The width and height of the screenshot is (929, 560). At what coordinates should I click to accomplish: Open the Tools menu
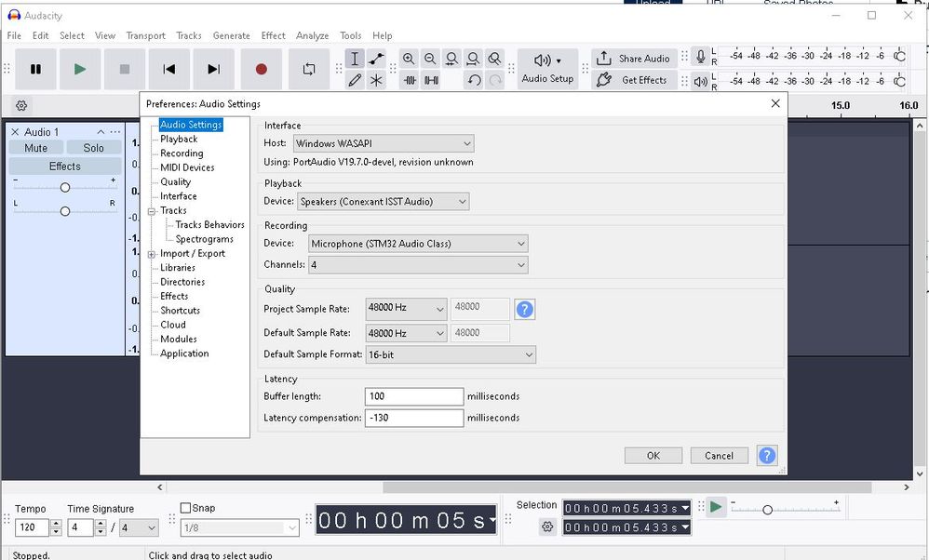pos(351,35)
